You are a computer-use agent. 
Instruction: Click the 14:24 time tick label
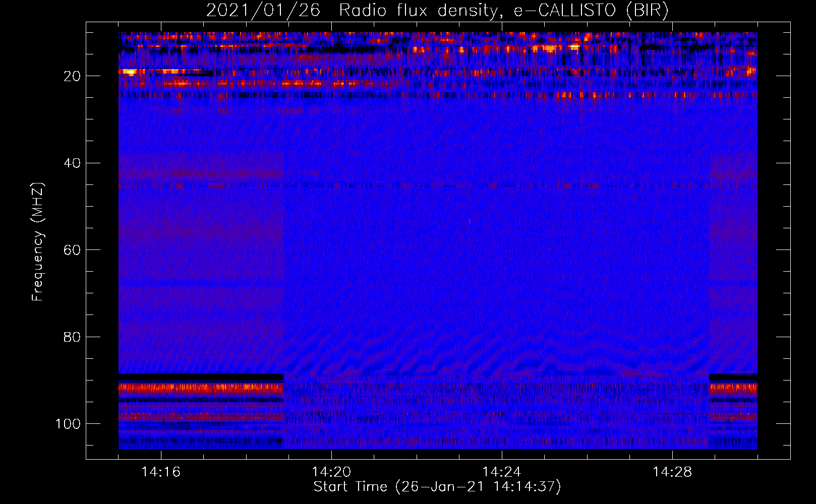(502, 472)
